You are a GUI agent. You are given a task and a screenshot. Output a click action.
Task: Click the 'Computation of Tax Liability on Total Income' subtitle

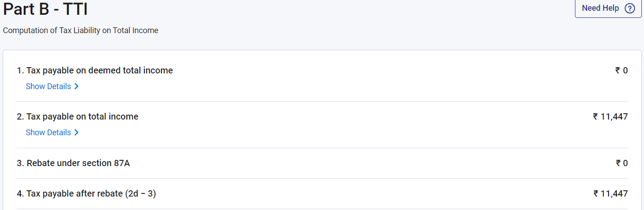pos(81,30)
